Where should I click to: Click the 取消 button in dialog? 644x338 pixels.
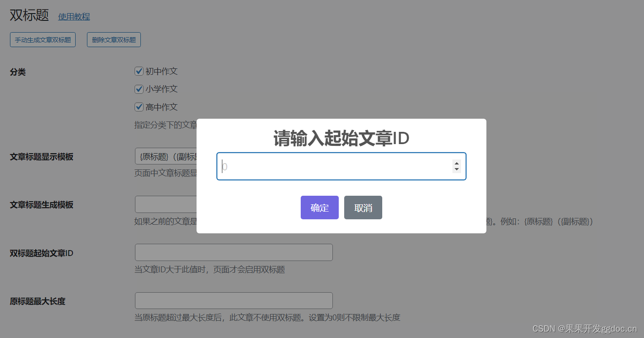coord(363,208)
